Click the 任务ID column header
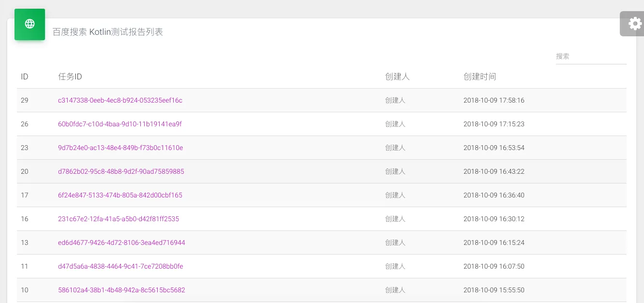This screenshot has height=303, width=644. tap(70, 76)
